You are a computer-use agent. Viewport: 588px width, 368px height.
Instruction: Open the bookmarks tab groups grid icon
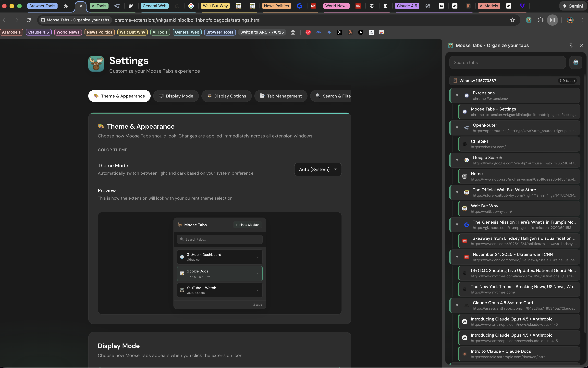[293, 32]
